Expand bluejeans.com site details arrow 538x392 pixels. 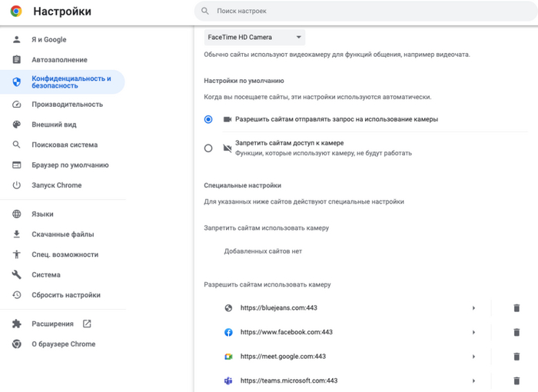coord(474,308)
